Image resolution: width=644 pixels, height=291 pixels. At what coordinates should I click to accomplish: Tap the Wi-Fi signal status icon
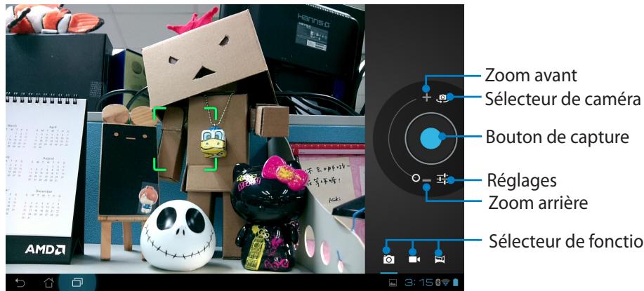pyautogui.click(x=447, y=283)
